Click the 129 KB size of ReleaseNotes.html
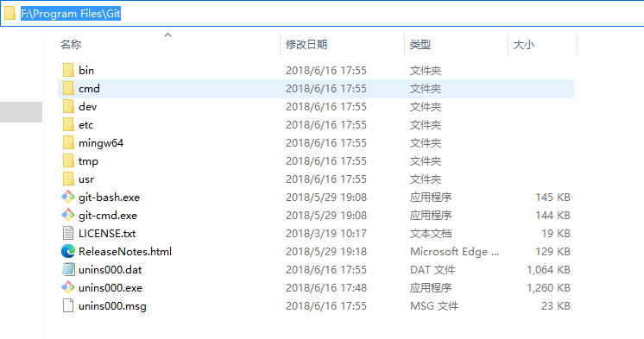644x339 pixels. 552,251
